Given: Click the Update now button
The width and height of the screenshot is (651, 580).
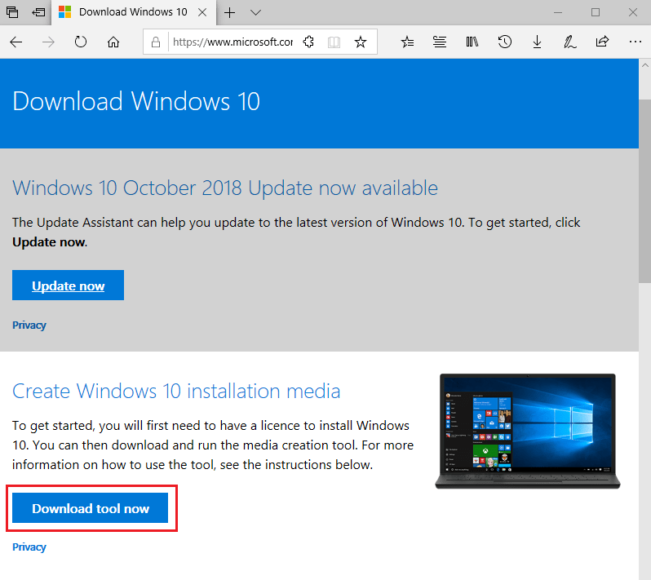Looking at the screenshot, I should 68,285.
